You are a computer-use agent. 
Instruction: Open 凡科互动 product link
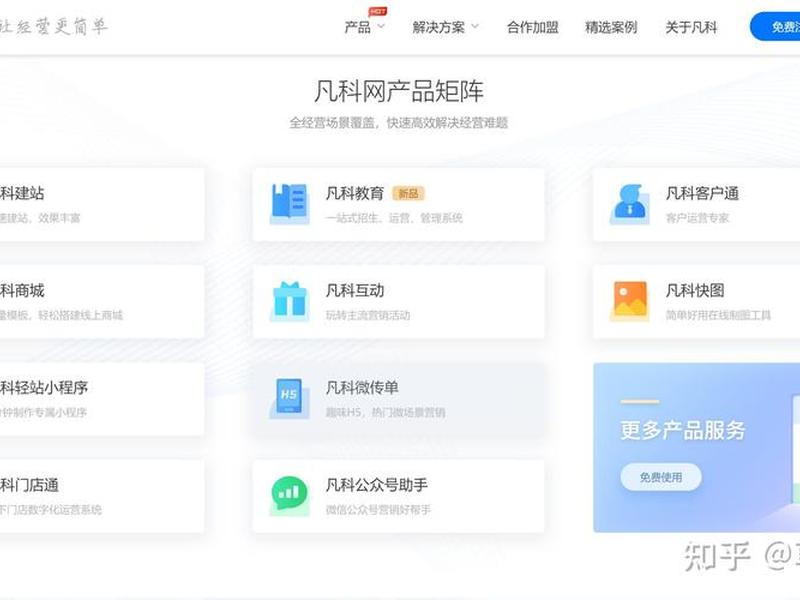[x=355, y=290]
